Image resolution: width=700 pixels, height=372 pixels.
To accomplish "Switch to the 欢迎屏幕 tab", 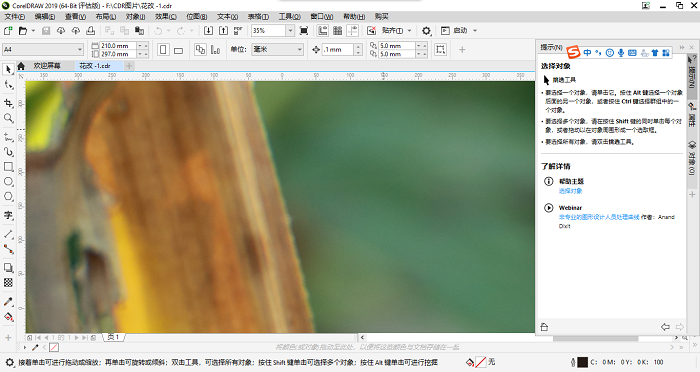I will pyautogui.click(x=47, y=66).
